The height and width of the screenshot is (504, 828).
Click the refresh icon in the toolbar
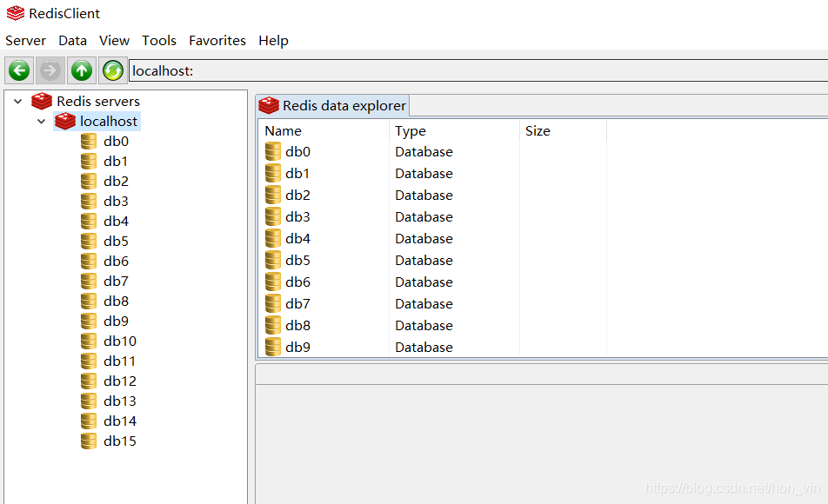(112, 70)
